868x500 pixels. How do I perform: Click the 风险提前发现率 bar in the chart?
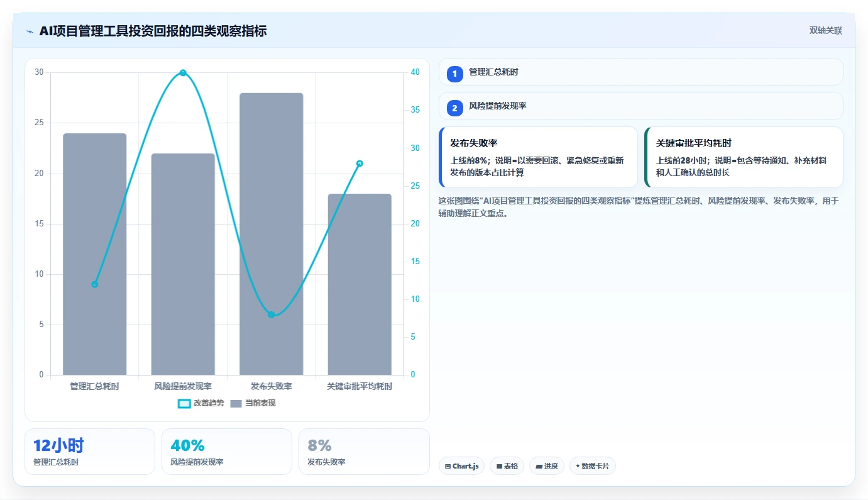point(183,264)
